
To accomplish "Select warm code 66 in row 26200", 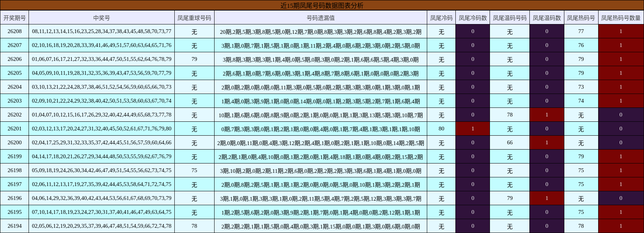I will [509, 143].
